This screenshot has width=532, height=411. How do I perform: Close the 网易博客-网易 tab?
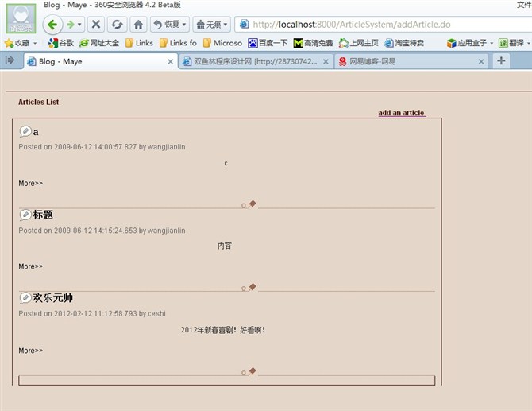click(481, 62)
